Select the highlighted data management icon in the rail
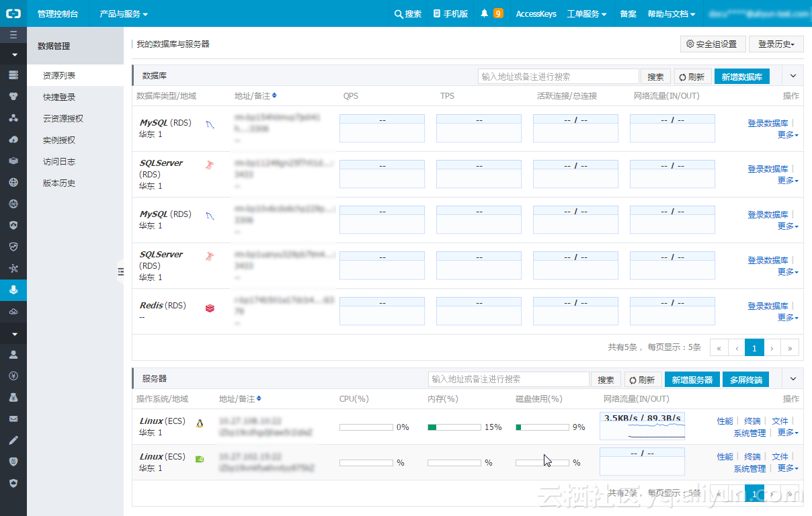 point(13,290)
